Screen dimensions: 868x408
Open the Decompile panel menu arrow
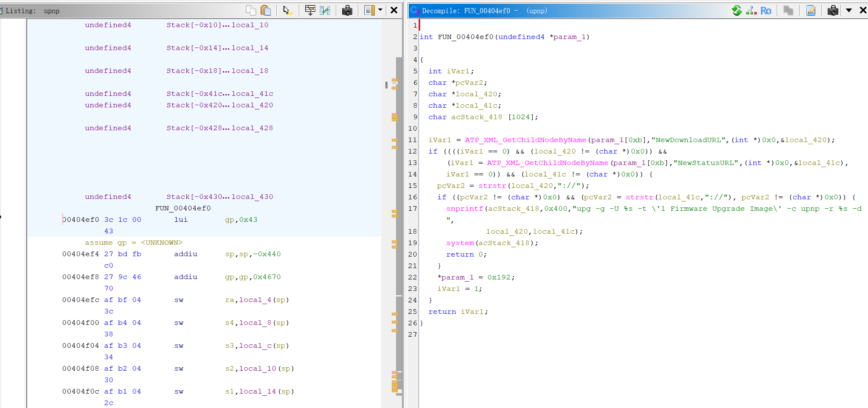coord(849,10)
